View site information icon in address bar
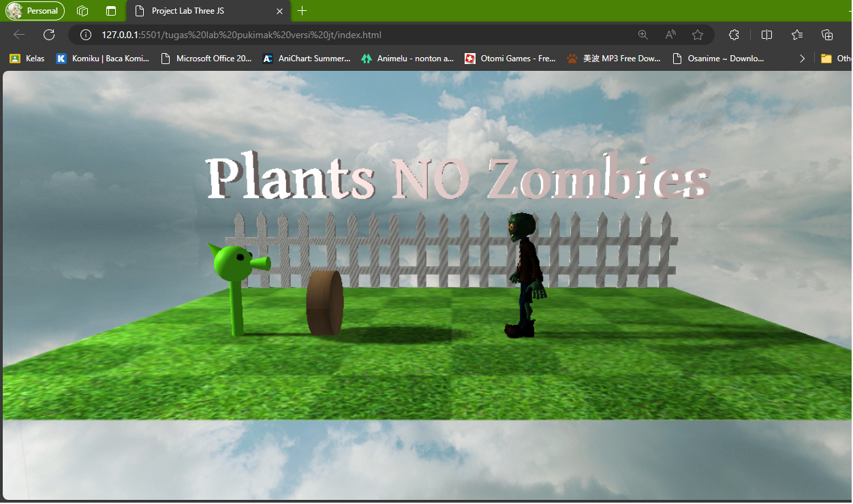This screenshot has height=504, width=853. [x=86, y=35]
